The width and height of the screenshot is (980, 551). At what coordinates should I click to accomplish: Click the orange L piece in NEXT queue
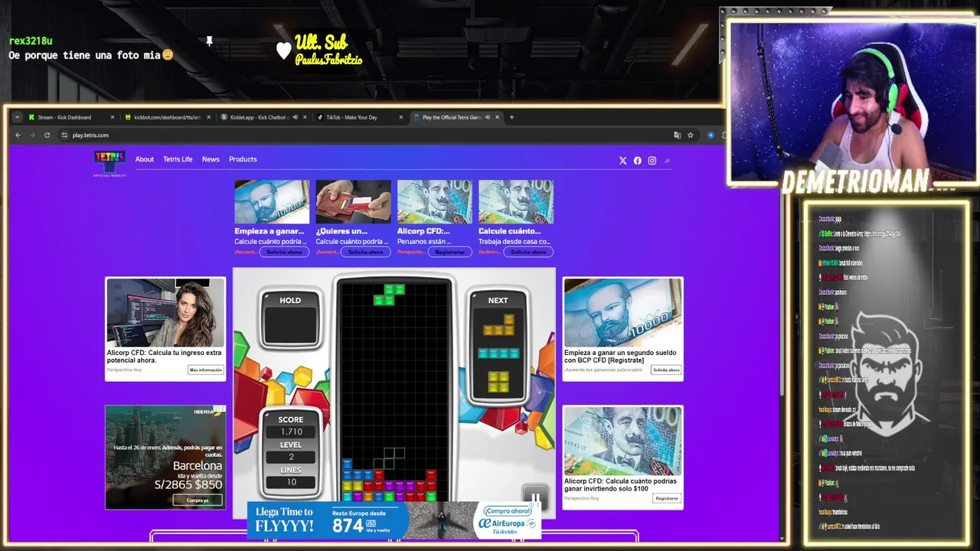[498, 325]
